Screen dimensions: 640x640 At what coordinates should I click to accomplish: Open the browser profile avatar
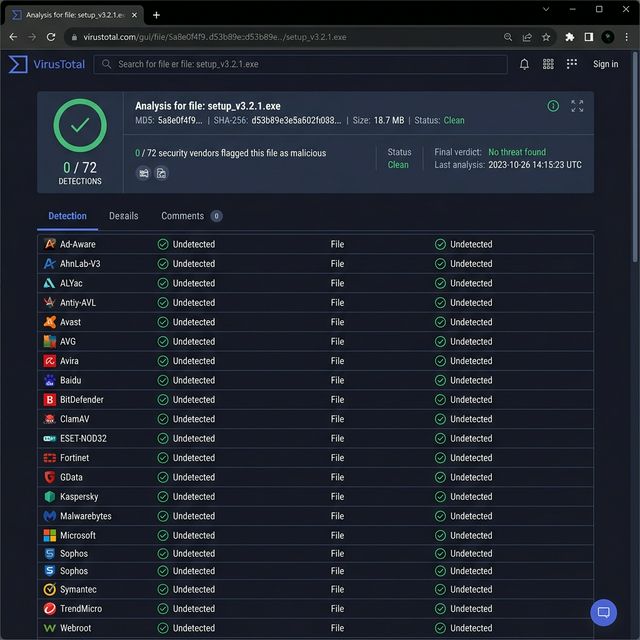click(608, 37)
